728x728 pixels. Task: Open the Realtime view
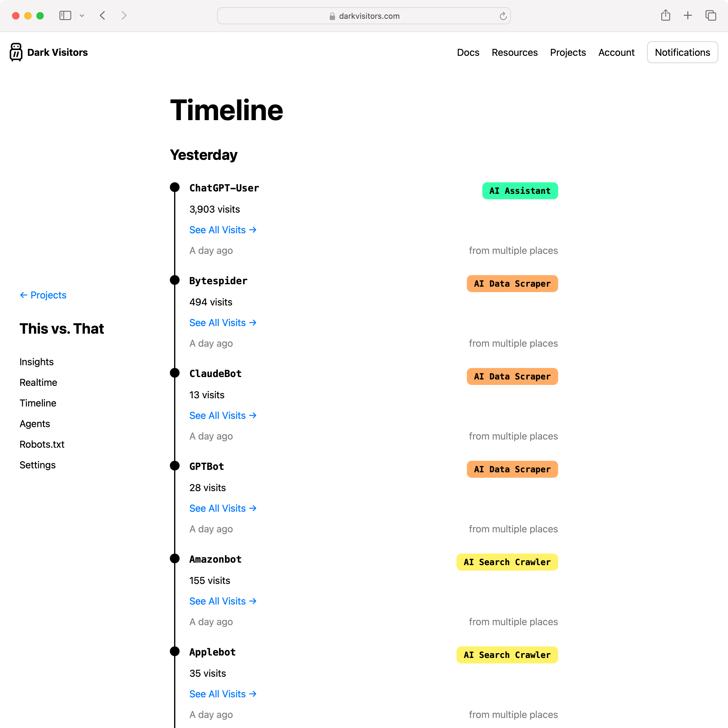pyautogui.click(x=38, y=382)
